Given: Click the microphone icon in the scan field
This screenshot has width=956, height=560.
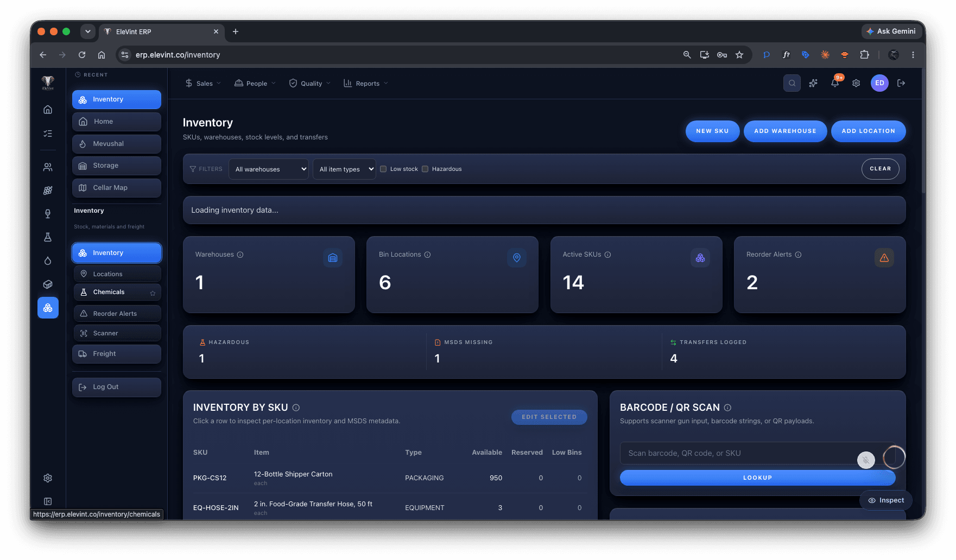Looking at the screenshot, I should click(x=866, y=460).
